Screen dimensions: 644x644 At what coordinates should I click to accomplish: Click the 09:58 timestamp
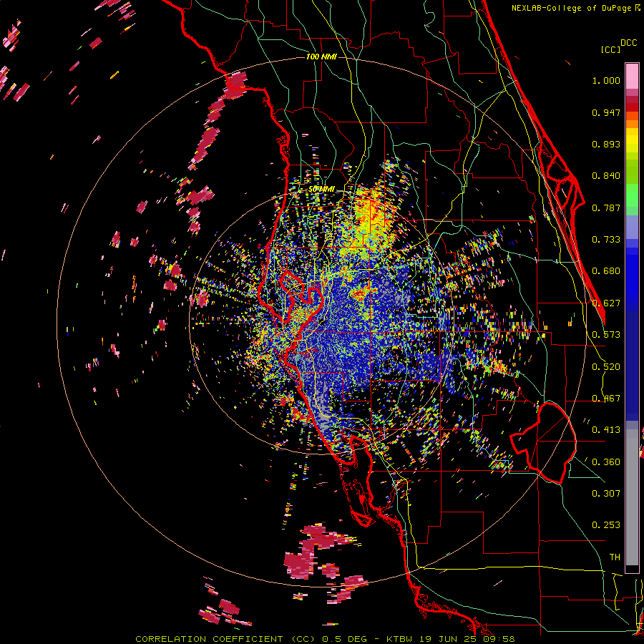click(499, 639)
